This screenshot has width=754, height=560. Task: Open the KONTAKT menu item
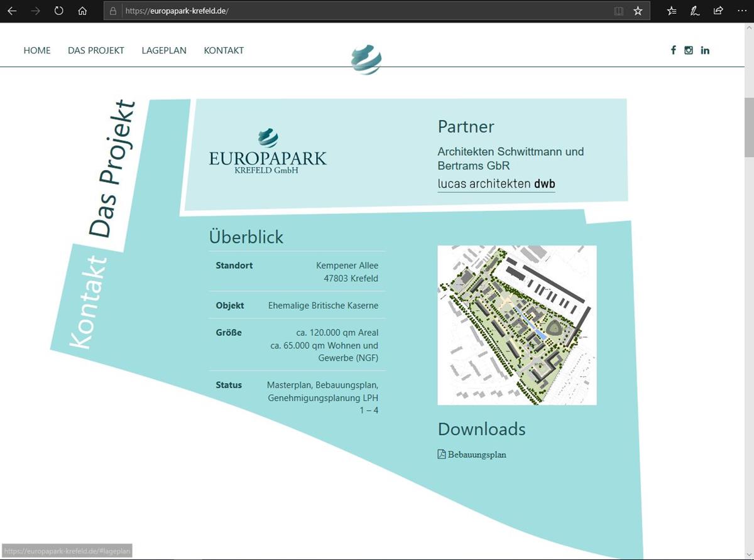pos(224,50)
